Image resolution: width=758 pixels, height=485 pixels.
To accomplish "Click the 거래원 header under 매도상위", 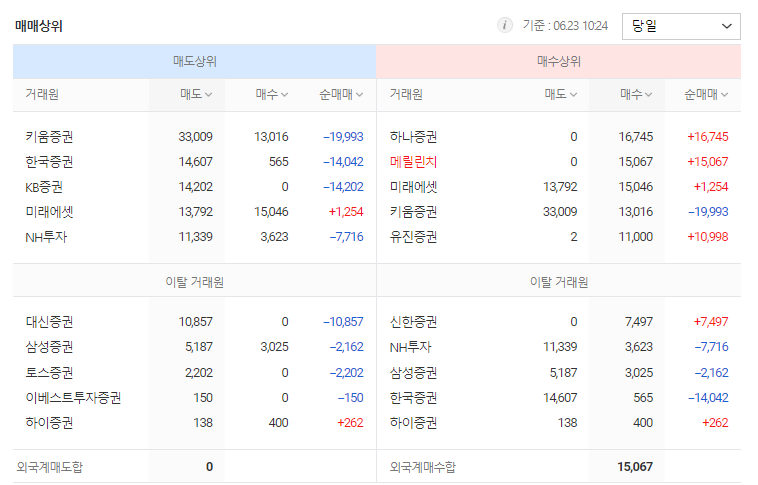I will pos(42,94).
